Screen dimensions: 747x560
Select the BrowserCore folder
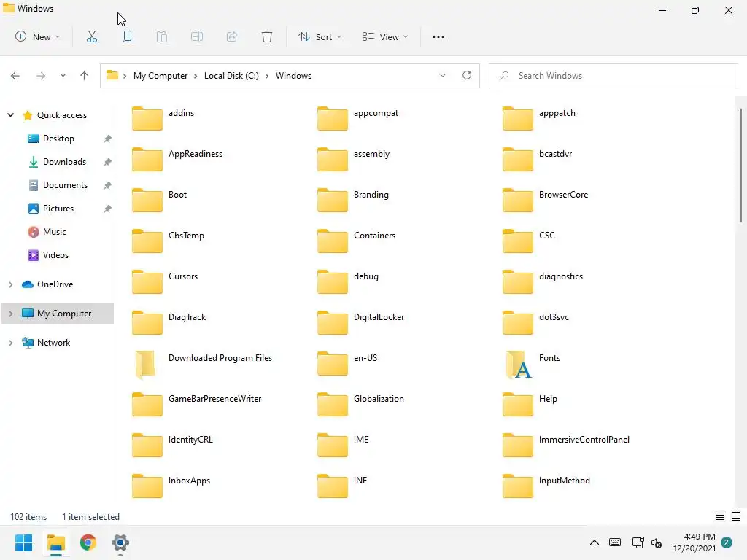point(545,200)
